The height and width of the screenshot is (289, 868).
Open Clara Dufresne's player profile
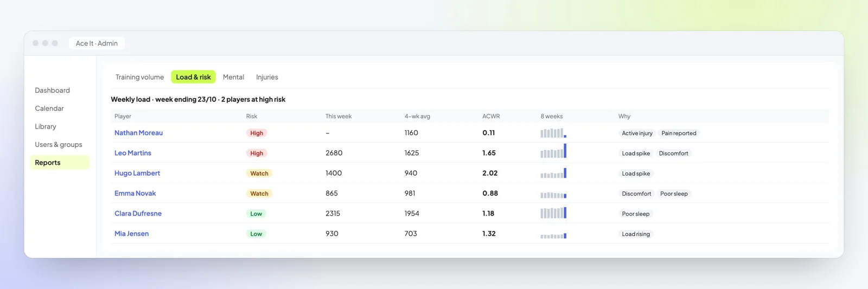pos(138,213)
